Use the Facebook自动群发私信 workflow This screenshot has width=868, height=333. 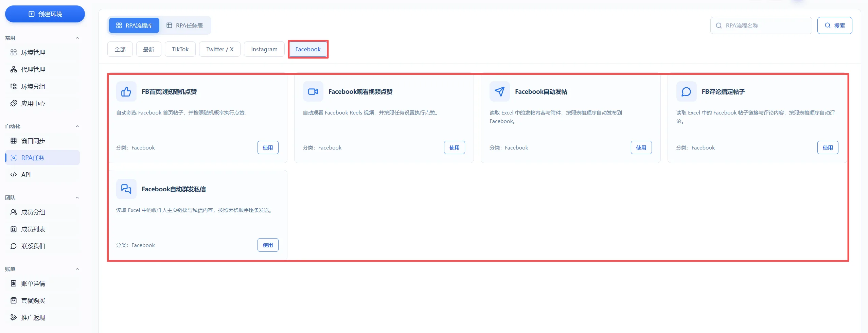[268, 245]
